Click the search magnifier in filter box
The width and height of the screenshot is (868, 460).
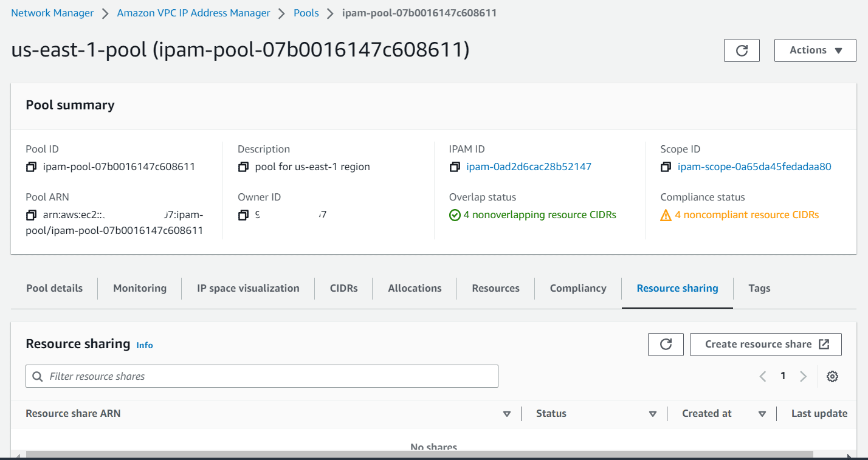(38, 377)
